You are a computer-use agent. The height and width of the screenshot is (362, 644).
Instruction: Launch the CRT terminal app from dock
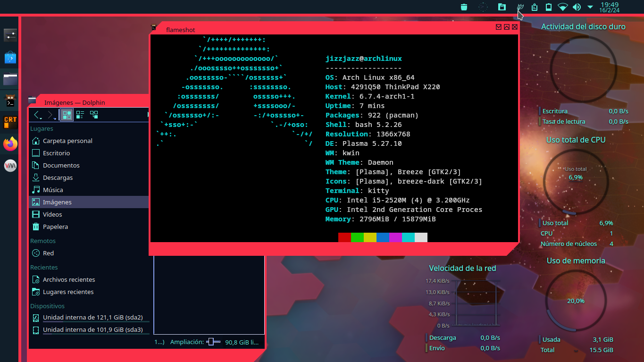tap(10, 122)
